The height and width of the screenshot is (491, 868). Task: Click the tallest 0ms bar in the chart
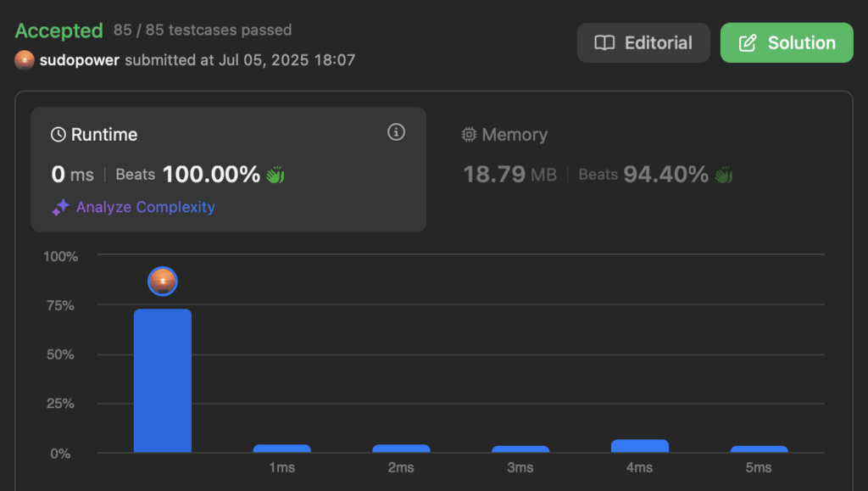(x=163, y=381)
